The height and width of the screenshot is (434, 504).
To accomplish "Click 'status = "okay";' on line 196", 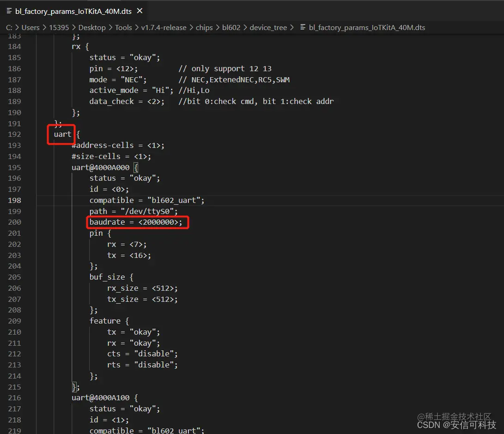I will click(124, 178).
